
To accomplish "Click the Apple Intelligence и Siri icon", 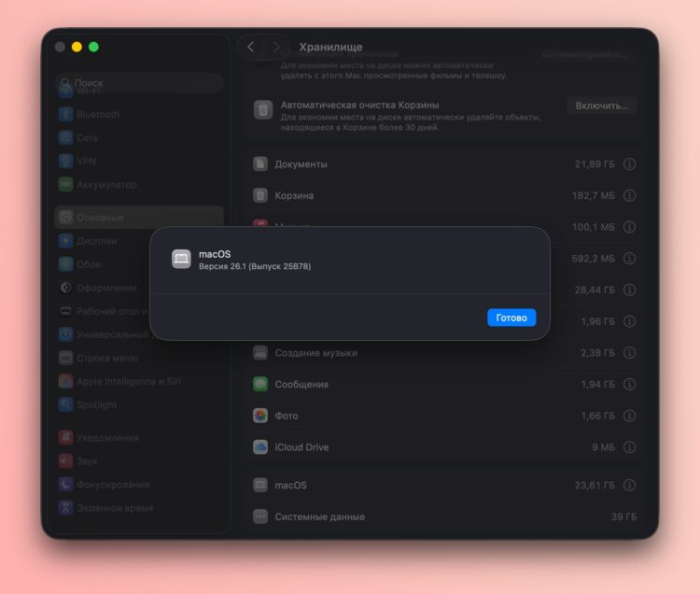I will (x=65, y=381).
